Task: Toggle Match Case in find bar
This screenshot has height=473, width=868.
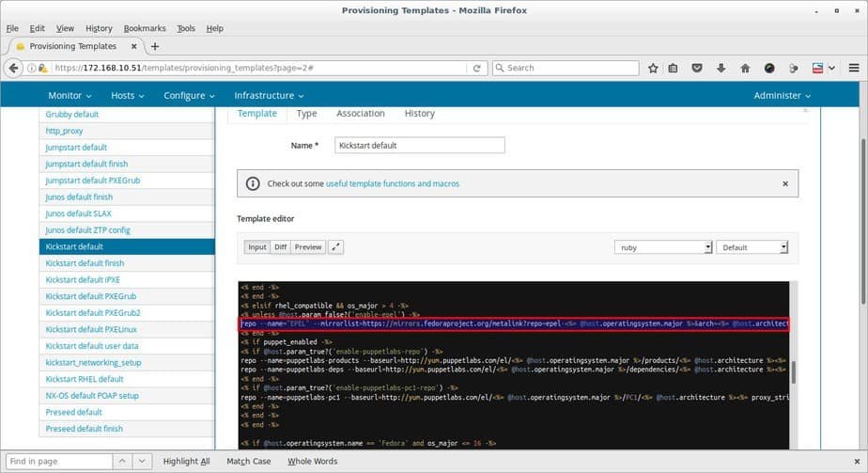Action: pos(249,461)
